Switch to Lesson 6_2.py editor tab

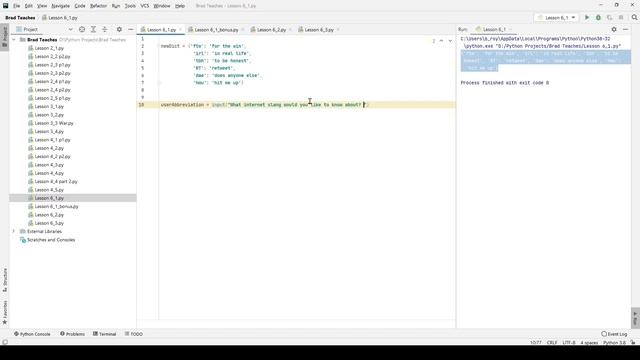pyautogui.click(x=271, y=30)
